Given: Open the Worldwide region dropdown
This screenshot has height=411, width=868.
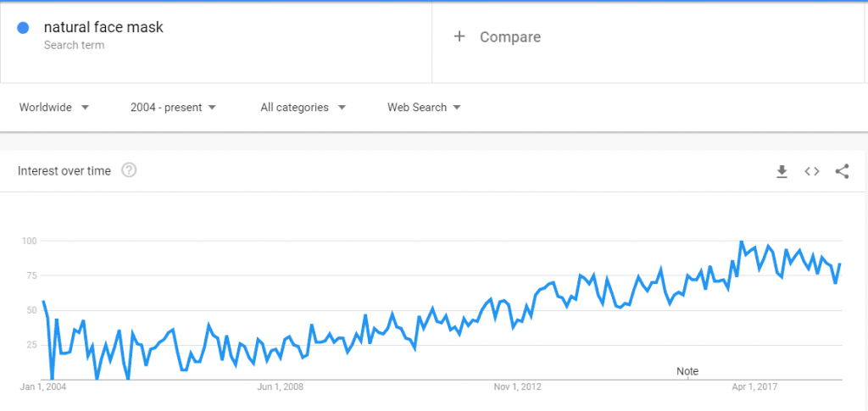Looking at the screenshot, I should coord(54,108).
